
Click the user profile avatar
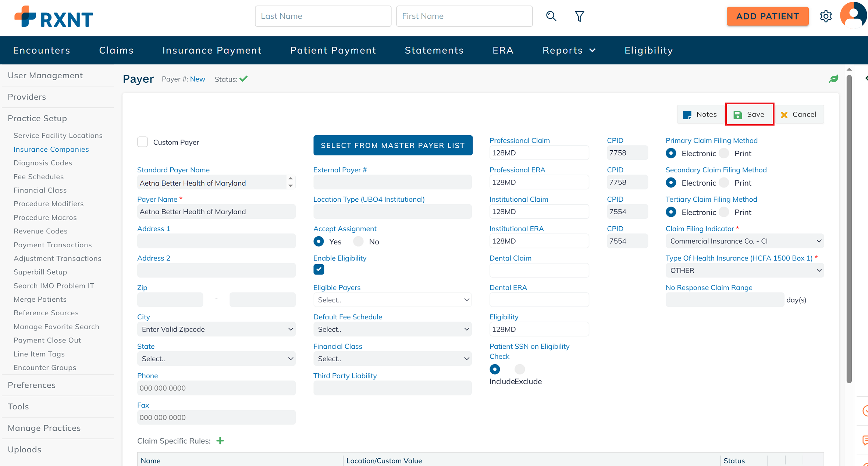click(x=854, y=15)
